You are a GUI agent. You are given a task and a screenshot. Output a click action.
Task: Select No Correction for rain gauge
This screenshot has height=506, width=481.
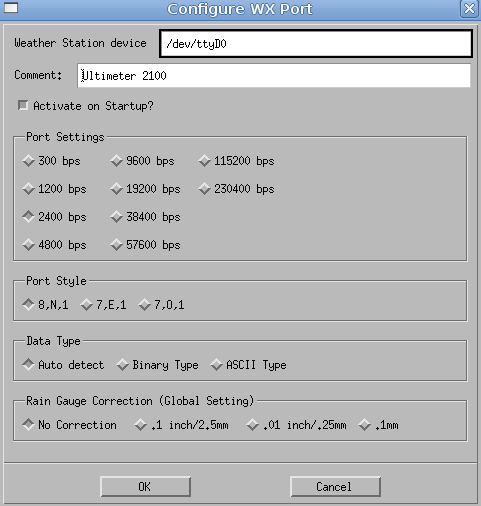pyautogui.click(x=28, y=425)
